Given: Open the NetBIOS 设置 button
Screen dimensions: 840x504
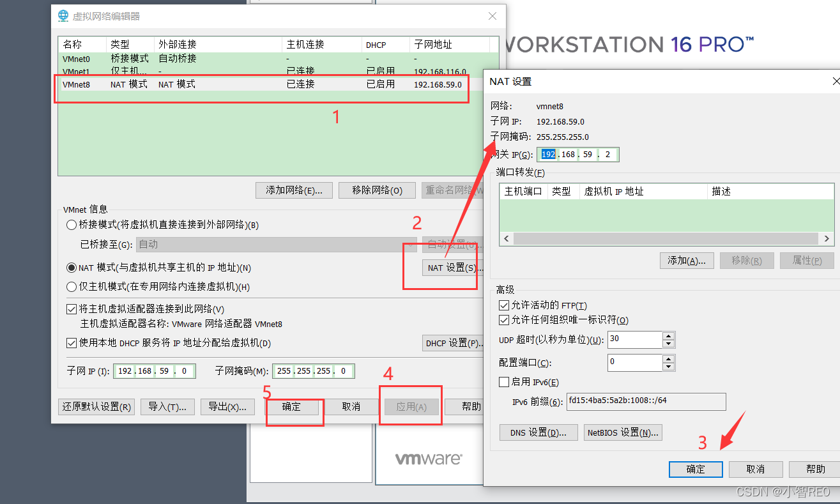Looking at the screenshot, I should click(x=623, y=432).
